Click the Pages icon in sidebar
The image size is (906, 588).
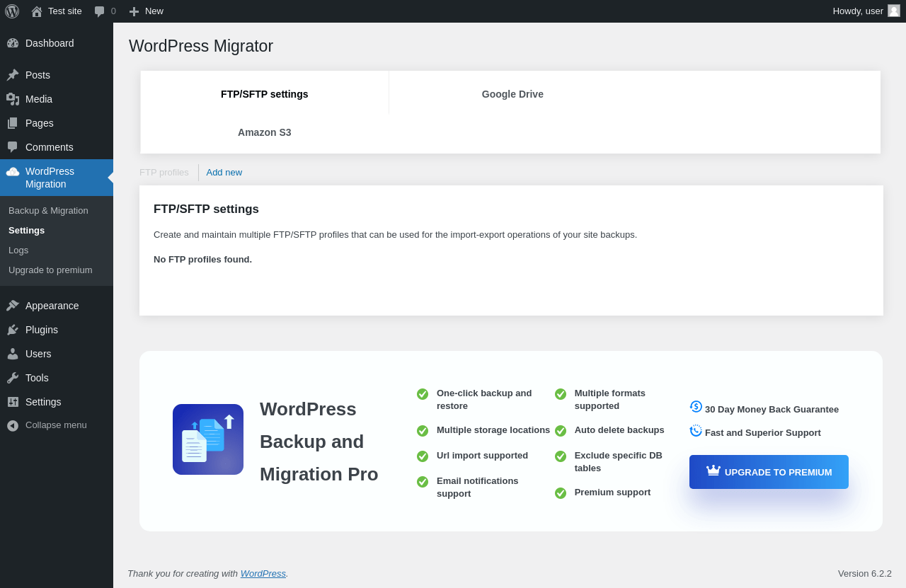(13, 123)
